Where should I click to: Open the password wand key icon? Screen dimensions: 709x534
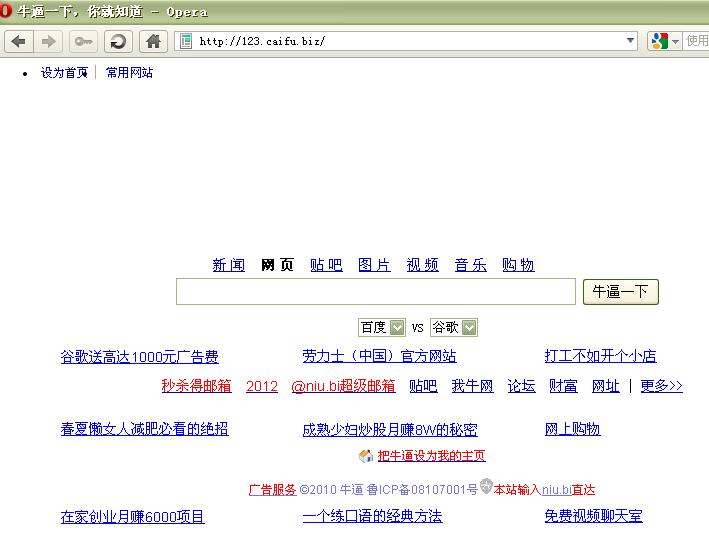(x=83, y=42)
